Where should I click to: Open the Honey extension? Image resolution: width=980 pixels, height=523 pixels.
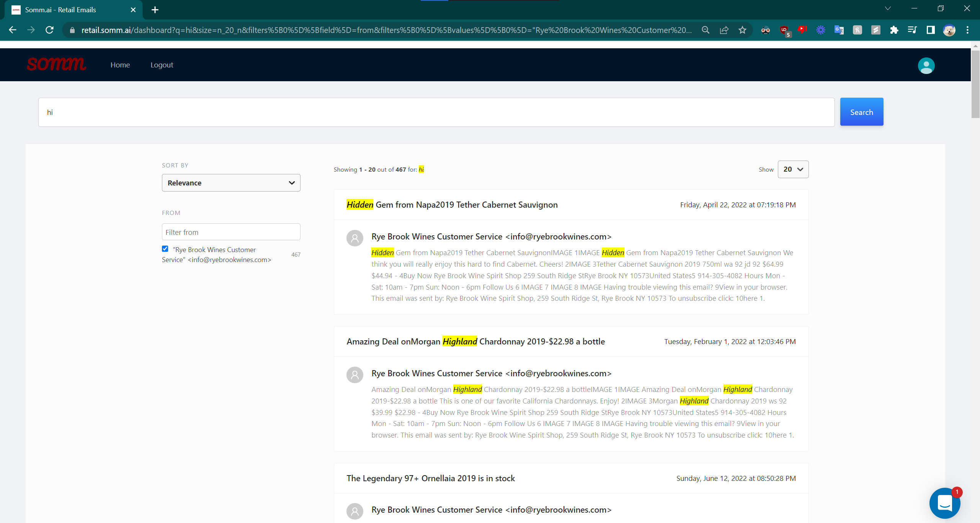[x=857, y=30]
